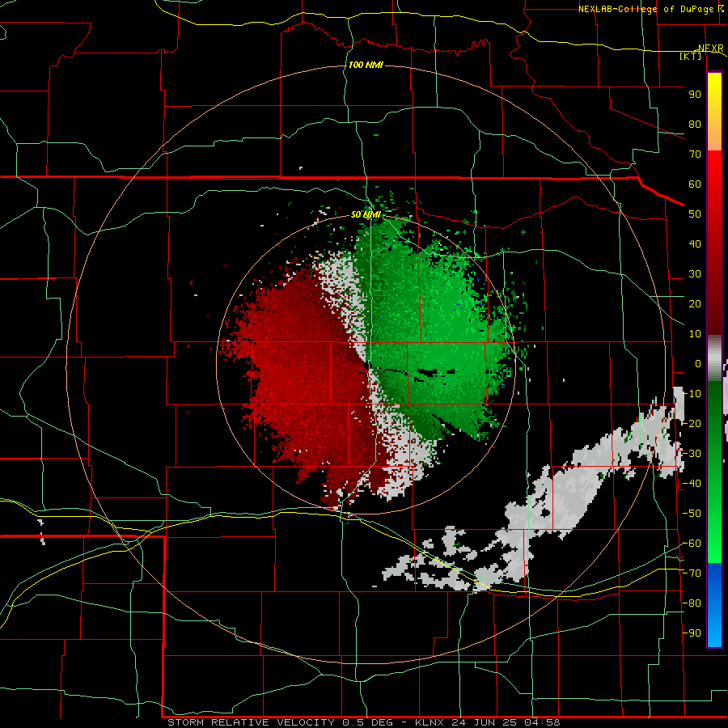Image resolution: width=728 pixels, height=728 pixels.
Task: Click the "100 NMI" range ring label
Action: click(x=366, y=65)
